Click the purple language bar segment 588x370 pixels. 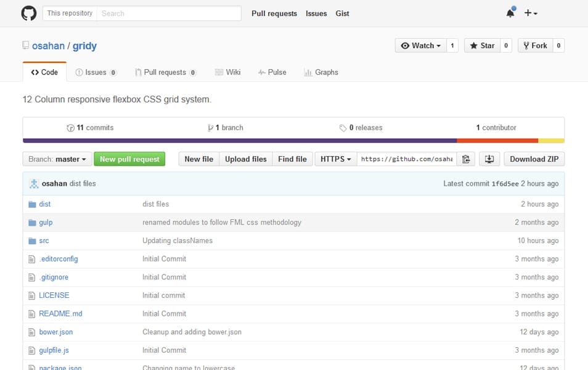click(x=240, y=141)
